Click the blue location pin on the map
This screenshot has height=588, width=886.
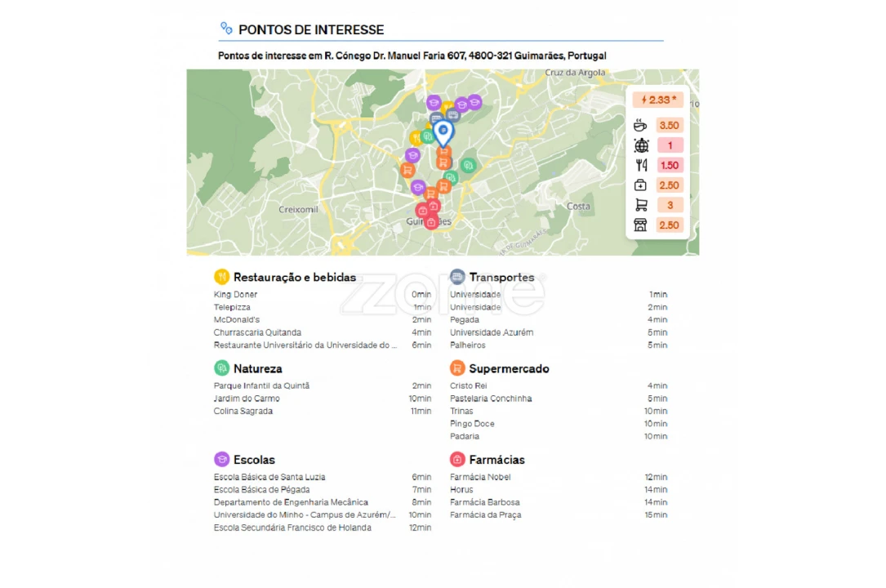point(443,131)
